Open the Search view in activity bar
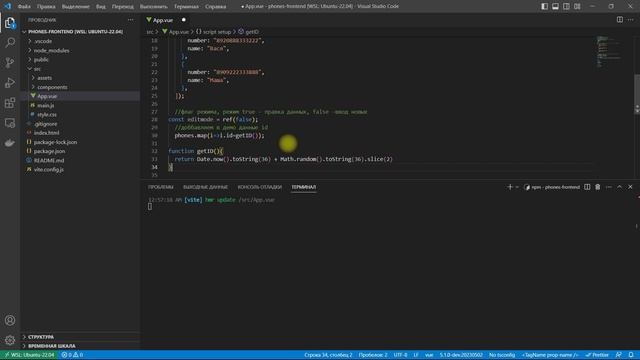Image resolution: width=640 pixels, height=360 pixels. (x=10, y=42)
